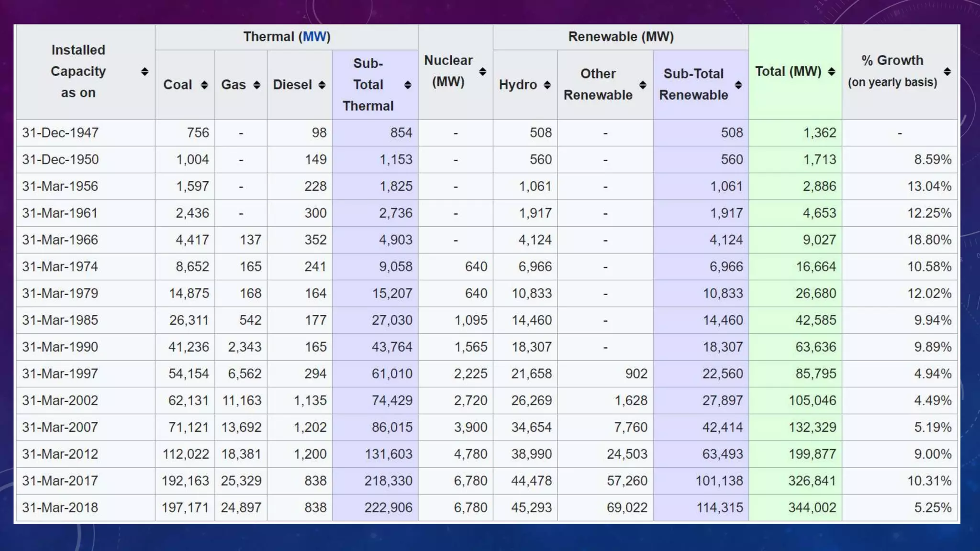
Task: Click total value 344,002 cell
Action: [812, 507]
